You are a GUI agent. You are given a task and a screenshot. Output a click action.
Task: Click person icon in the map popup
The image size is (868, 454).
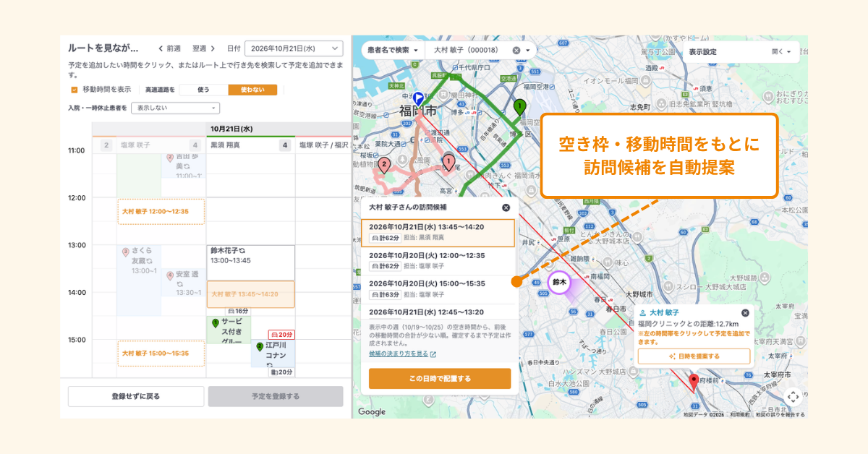point(642,313)
